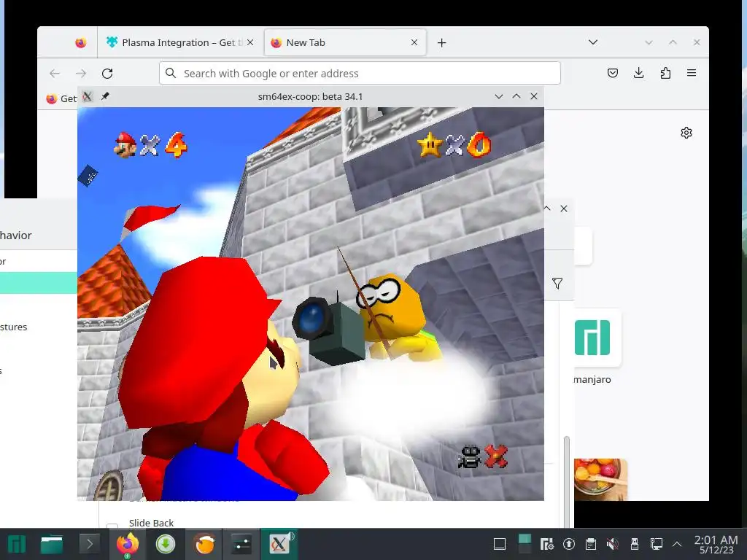The width and height of the screenshot is (747, 560).
Task: Open the Firefox hamburger application menu
Action: click(692, 73)
